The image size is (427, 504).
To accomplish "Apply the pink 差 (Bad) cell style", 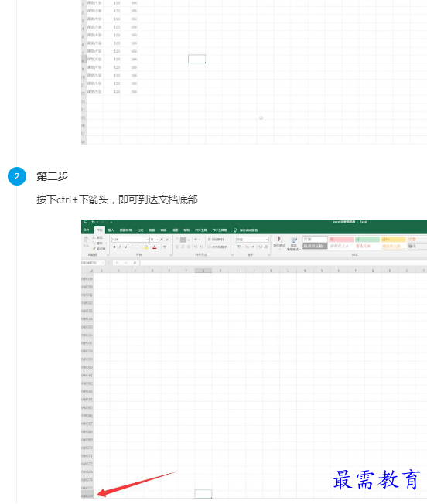I will [x=341, y=240].
